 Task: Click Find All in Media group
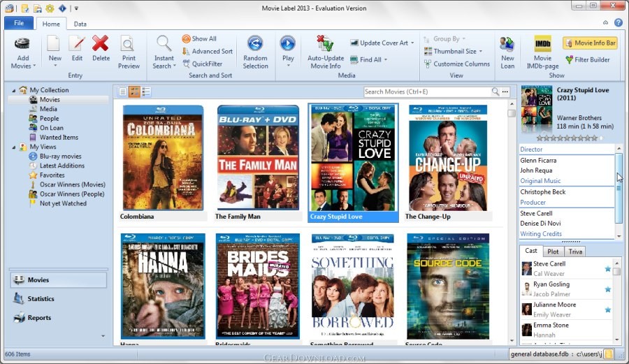(366, 59)
